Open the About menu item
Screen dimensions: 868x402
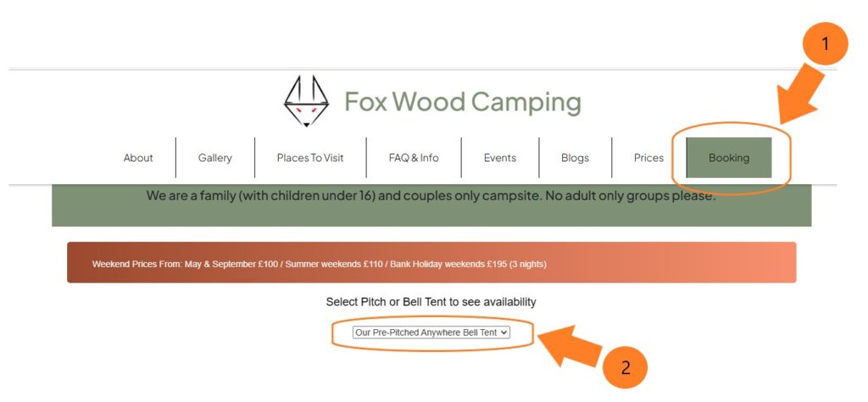[138, 158]
